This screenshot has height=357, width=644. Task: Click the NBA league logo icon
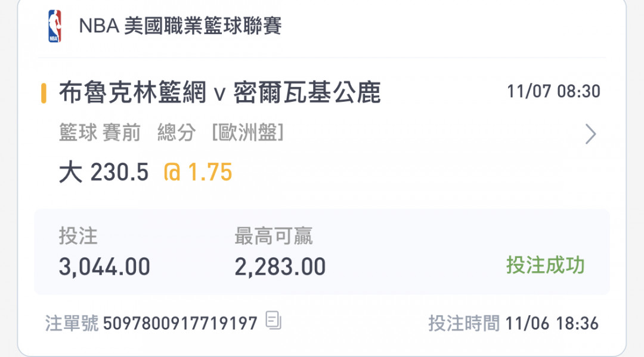[55, 26]
